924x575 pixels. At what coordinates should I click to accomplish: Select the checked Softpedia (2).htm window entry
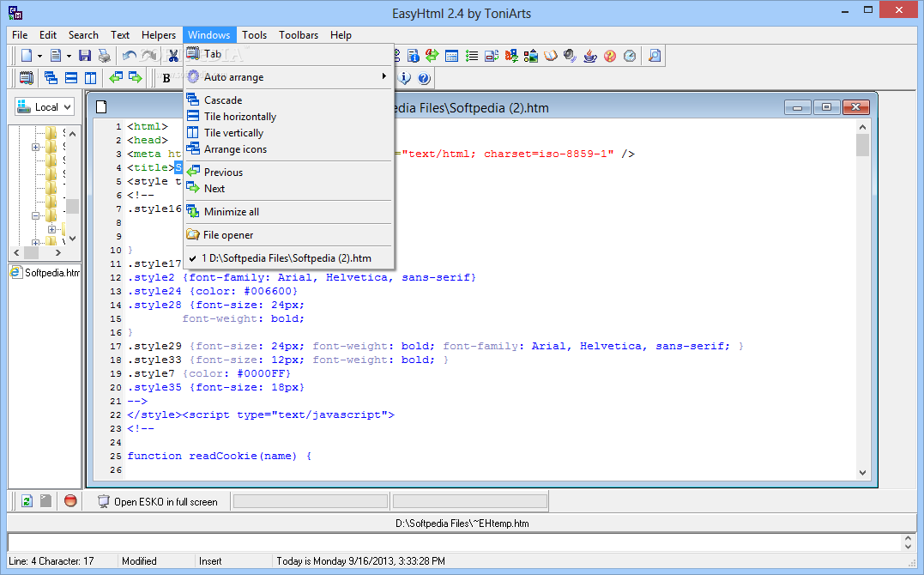point(289,258)
